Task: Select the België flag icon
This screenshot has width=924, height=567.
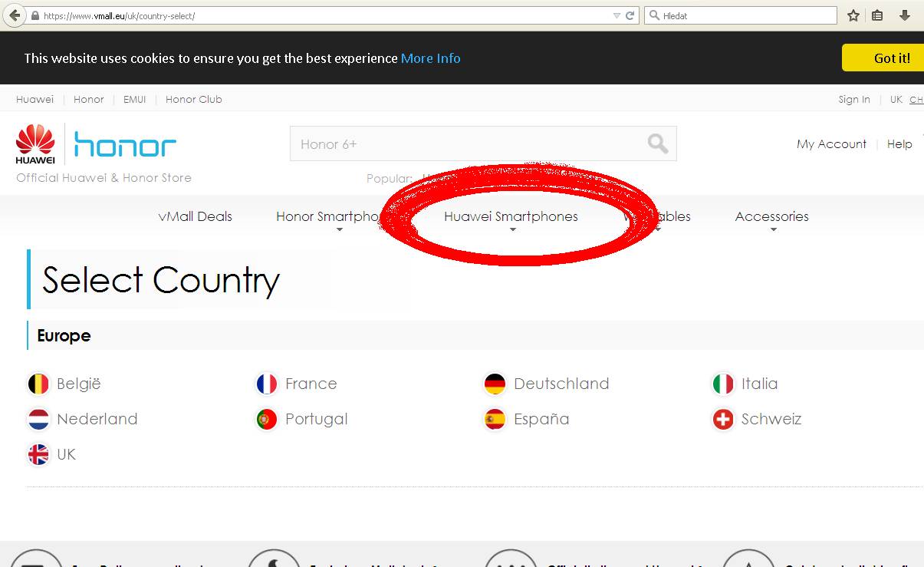Action: (38, 384)
